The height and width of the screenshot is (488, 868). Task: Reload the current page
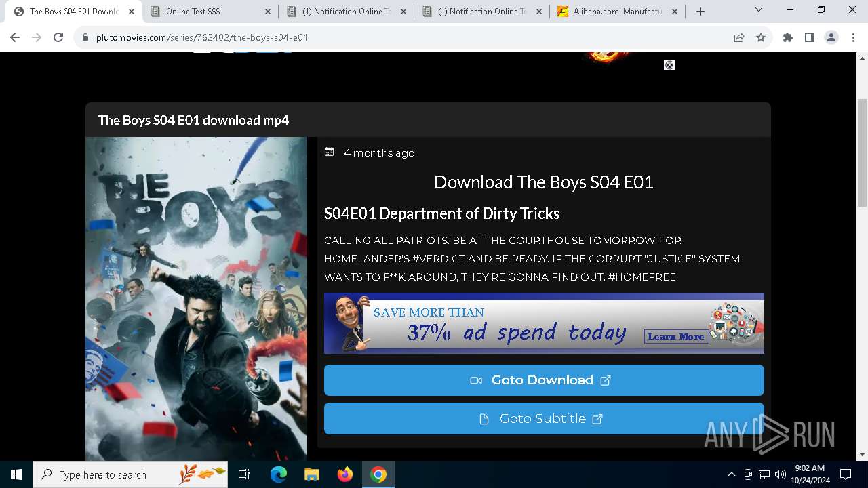[58, 37]
